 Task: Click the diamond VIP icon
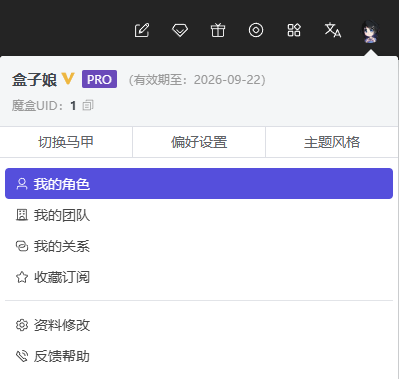(x=180, y=30)
